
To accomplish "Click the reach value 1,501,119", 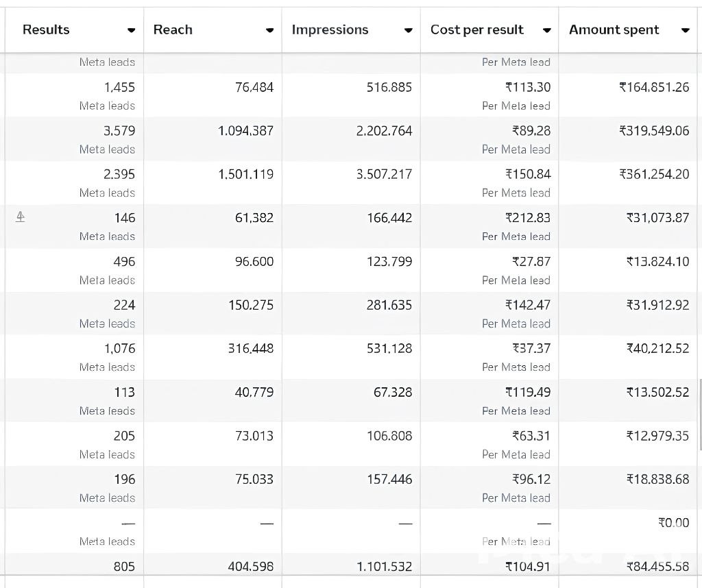I will coord(245,174).
